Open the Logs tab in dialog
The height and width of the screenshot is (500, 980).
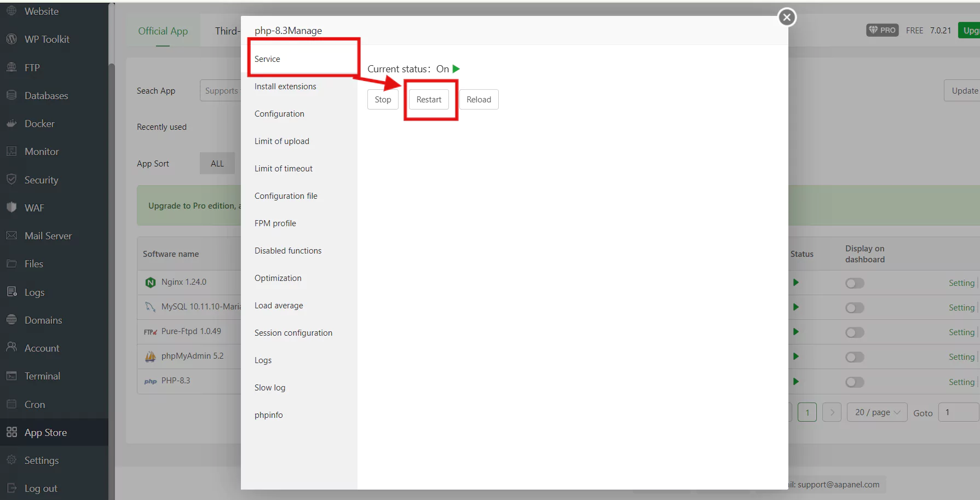point(299,360)
